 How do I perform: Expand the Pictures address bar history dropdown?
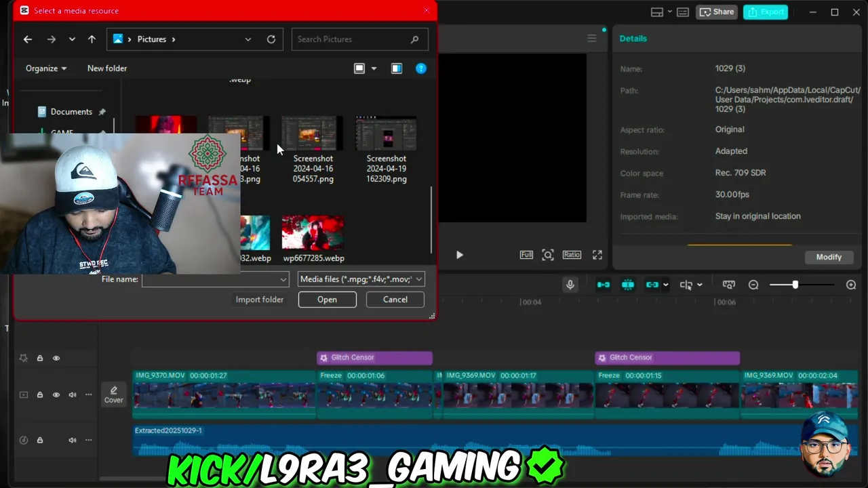tap(248, 39)
